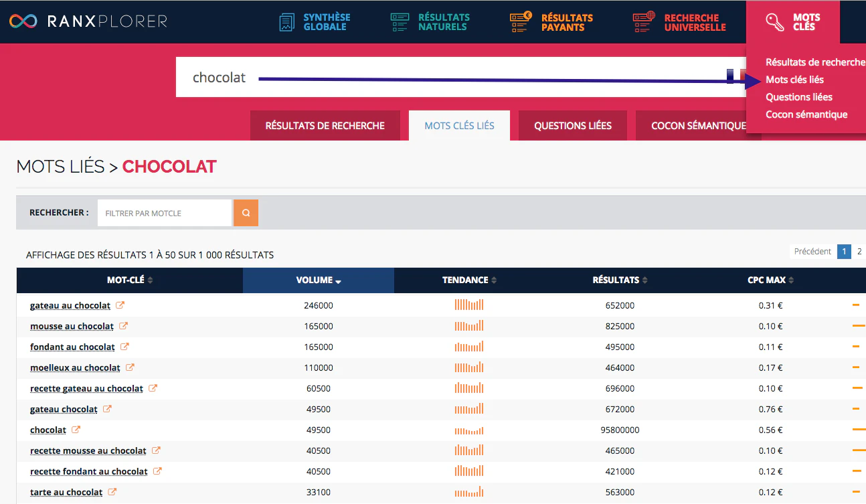Click external link icon for recette fondant au chocolat

click(158, 471)
